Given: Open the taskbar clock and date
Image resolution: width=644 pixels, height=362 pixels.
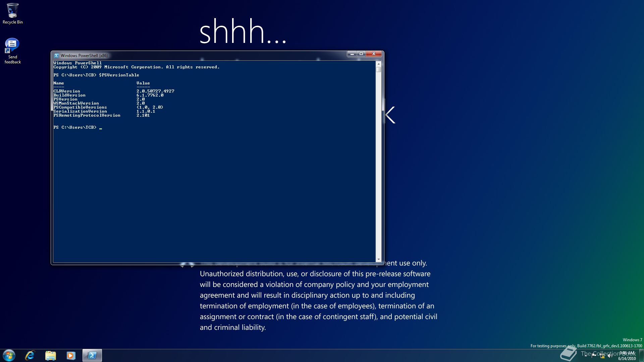Looking at the screenshot, I should (627, 356).
